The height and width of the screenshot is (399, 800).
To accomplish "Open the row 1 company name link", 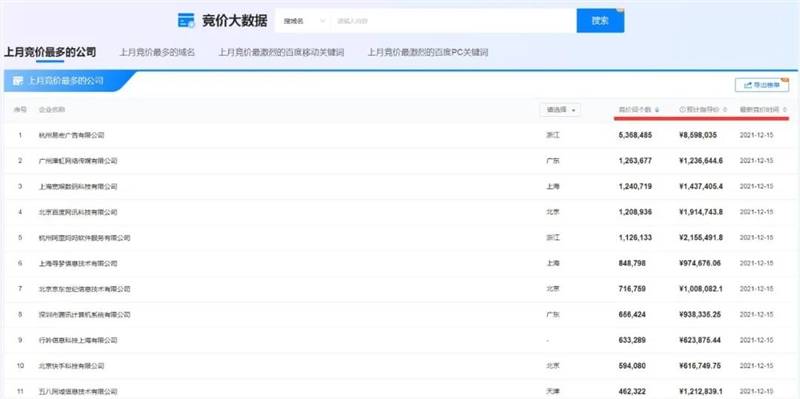I will [x=71, y=136].
